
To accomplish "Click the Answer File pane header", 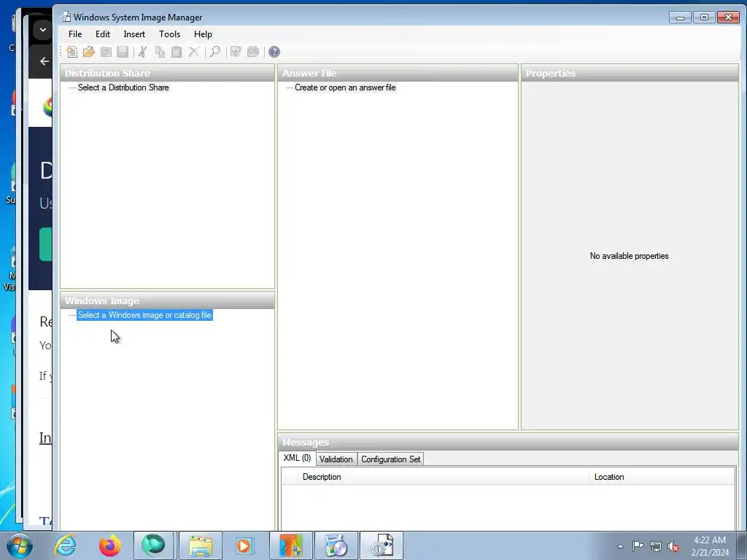I will (398, 74).
